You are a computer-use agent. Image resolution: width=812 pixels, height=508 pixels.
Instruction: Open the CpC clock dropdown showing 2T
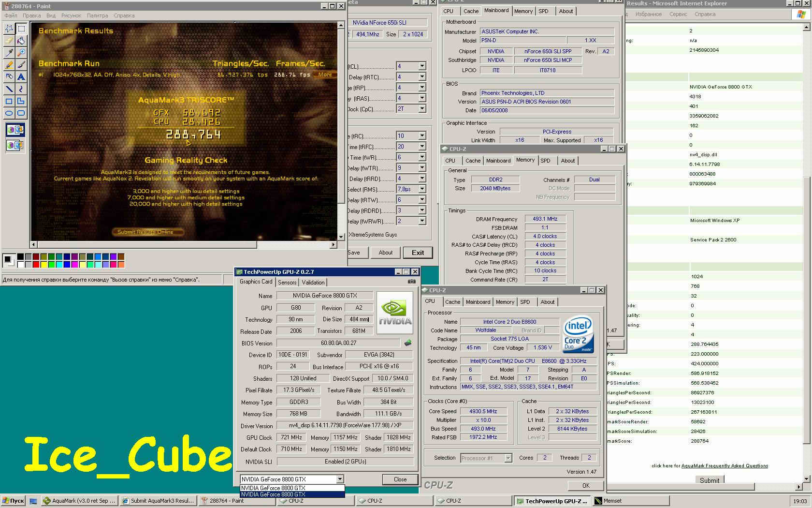point(422,109)
